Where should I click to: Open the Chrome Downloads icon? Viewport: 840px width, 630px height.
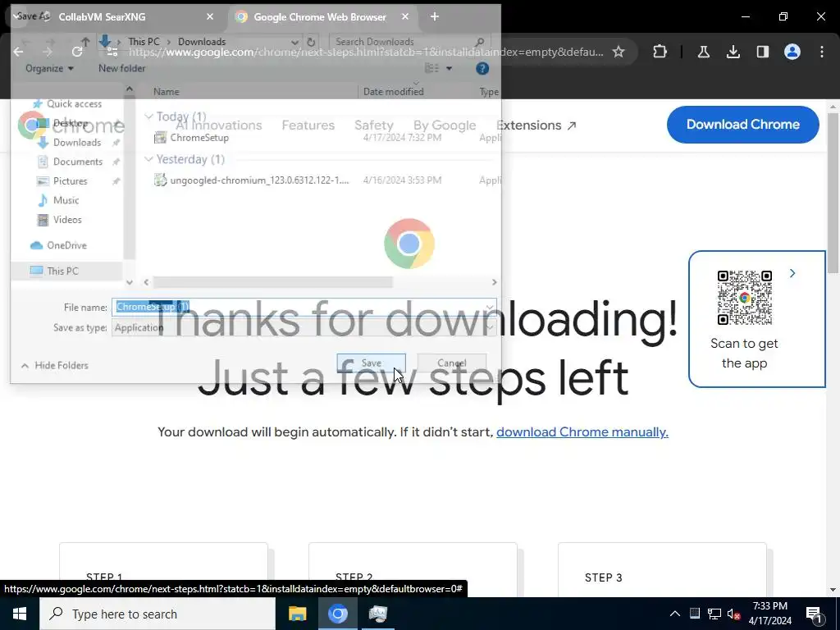733,52
